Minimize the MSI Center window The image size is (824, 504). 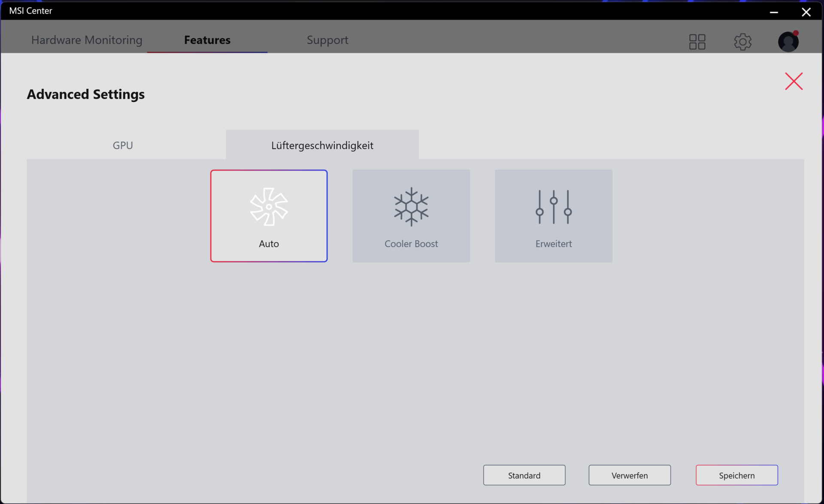(x=774, y=12)
